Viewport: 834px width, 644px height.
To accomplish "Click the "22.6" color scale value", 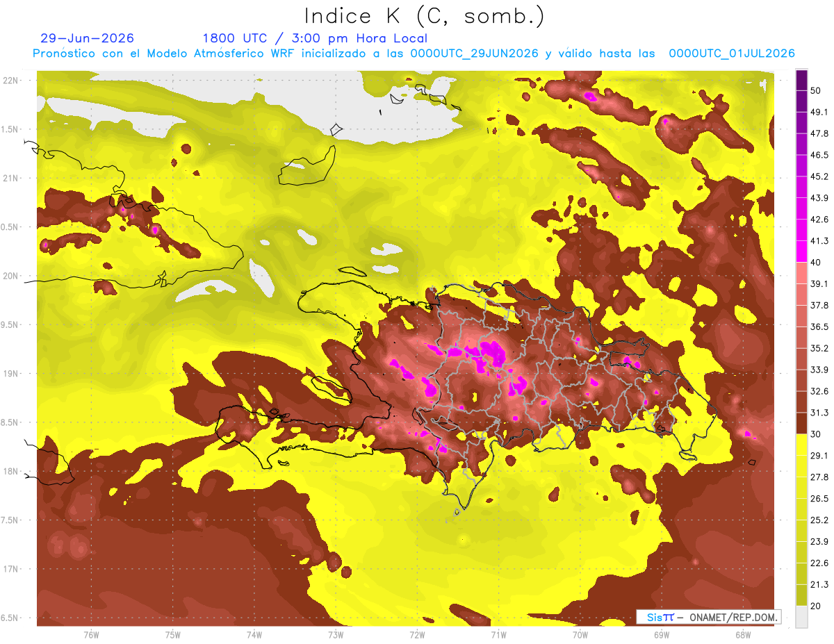I will coord(819,563).
